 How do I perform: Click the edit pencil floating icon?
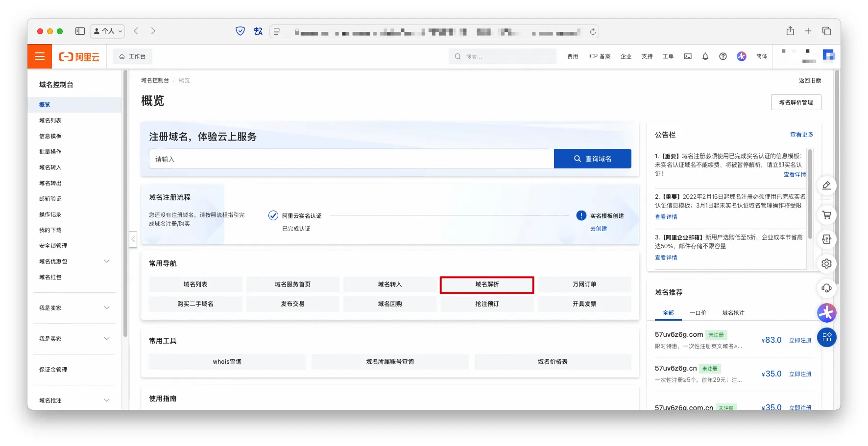click(x=826, y=186)
